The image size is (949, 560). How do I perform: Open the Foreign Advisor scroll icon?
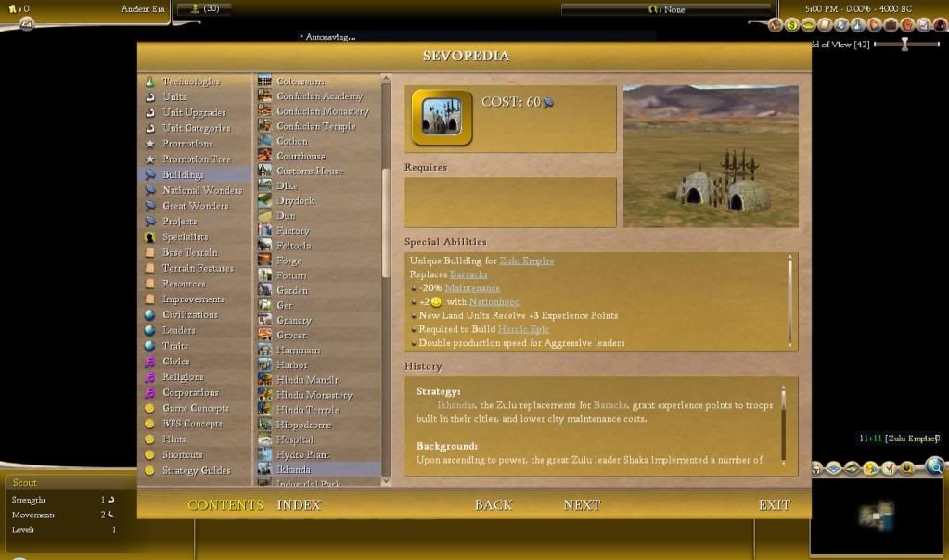click(x=825, y=25)
